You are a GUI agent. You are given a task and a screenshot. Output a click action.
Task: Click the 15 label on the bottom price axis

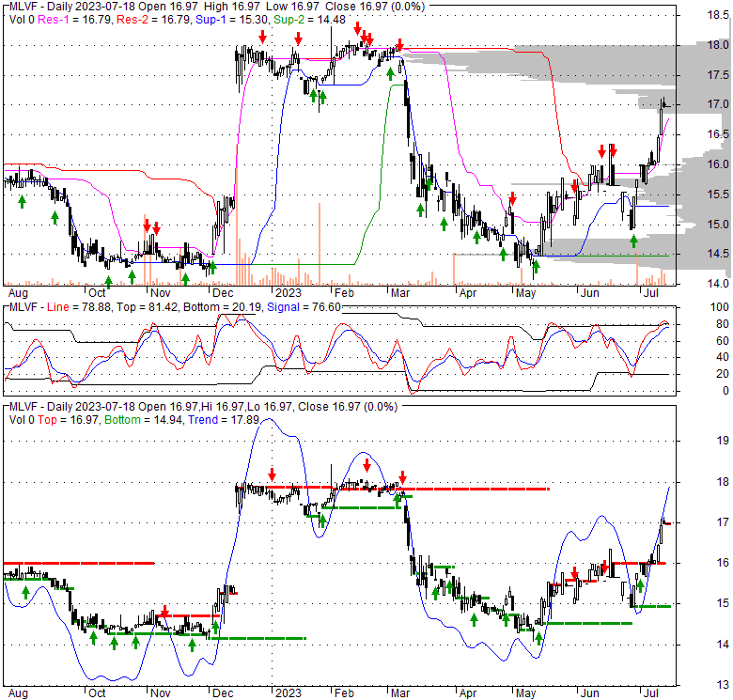[x=723, y=603]
